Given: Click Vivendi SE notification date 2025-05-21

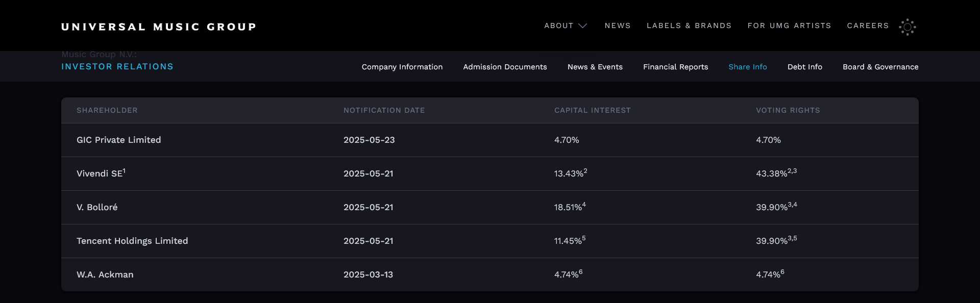Looking at the screenshot, I should (x=369, y=173).
